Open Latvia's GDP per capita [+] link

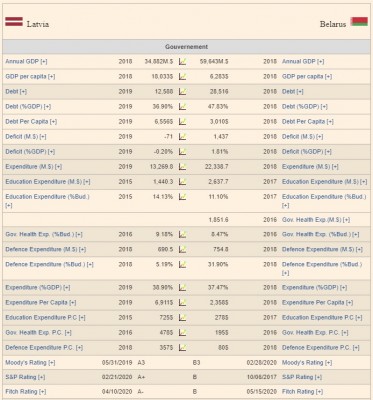[30, 77]
